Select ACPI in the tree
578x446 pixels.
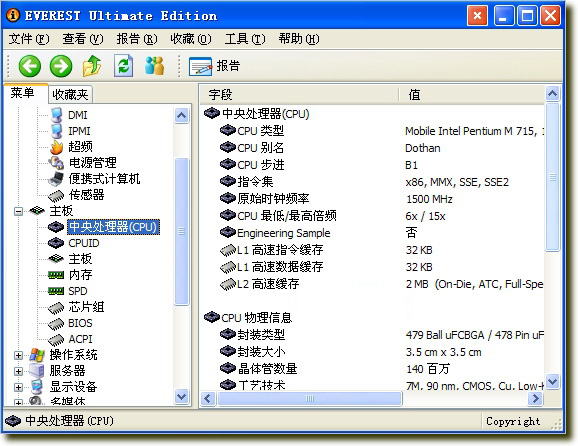coord(80,339)
